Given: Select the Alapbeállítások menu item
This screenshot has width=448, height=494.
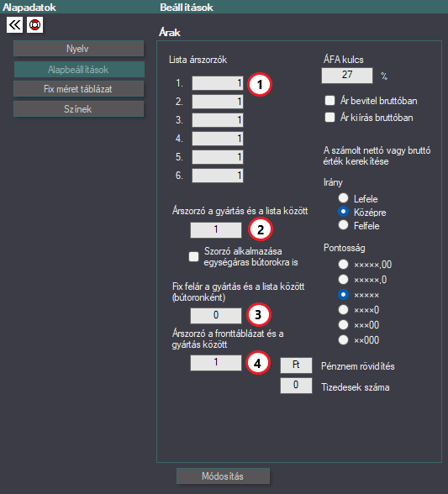Looking at the screenshot, I should [x=79, y=69].
